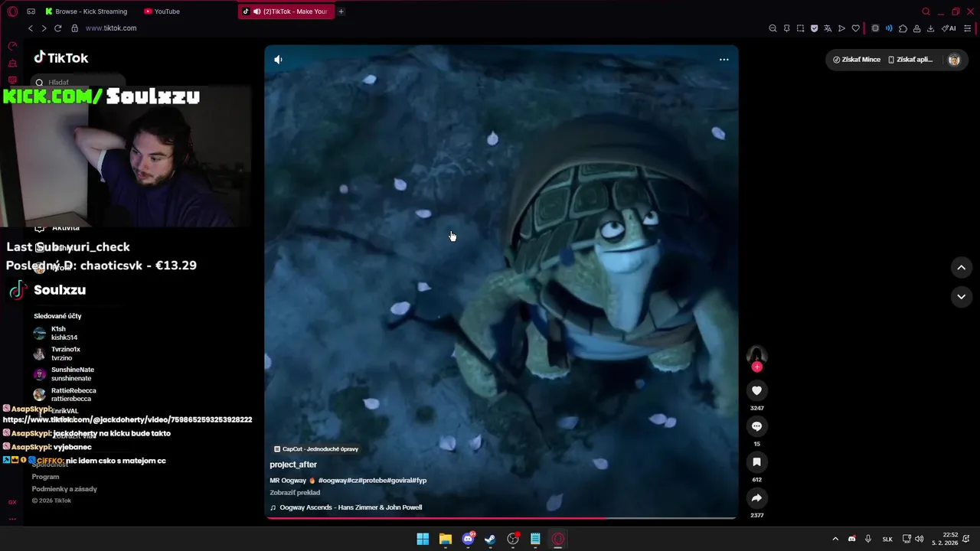Click the #oogway hashtag in the caption
980x551 pixels.
pyautogui.click(x=332, y=481)
